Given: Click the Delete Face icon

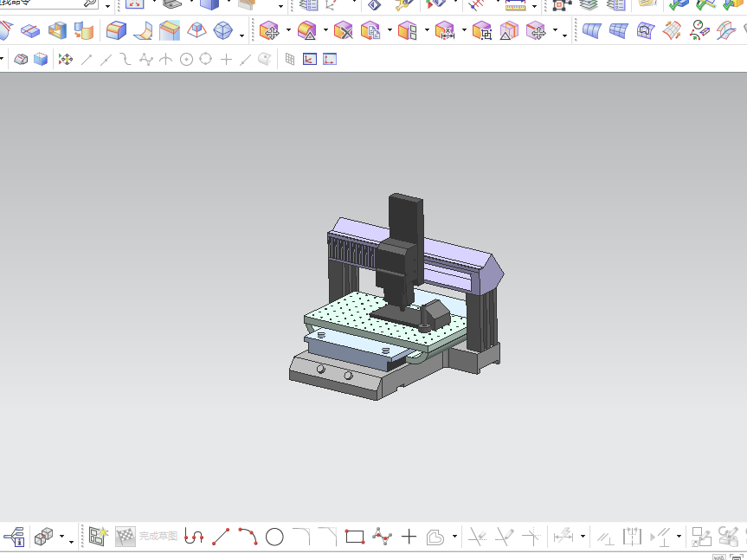Looking at the screenshot, I should click(343, 31).
